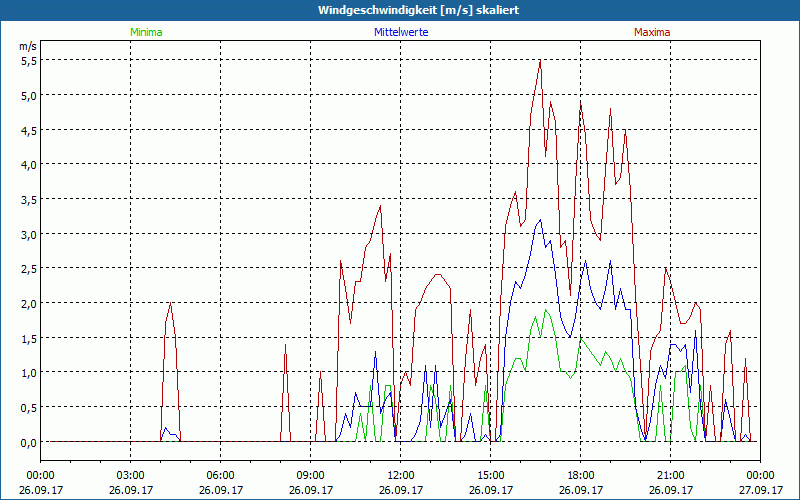The height and width of the screenshot is (500, 800).
Task: Click the 1,5 y-axis value
Action: click(x=28, y=338)
